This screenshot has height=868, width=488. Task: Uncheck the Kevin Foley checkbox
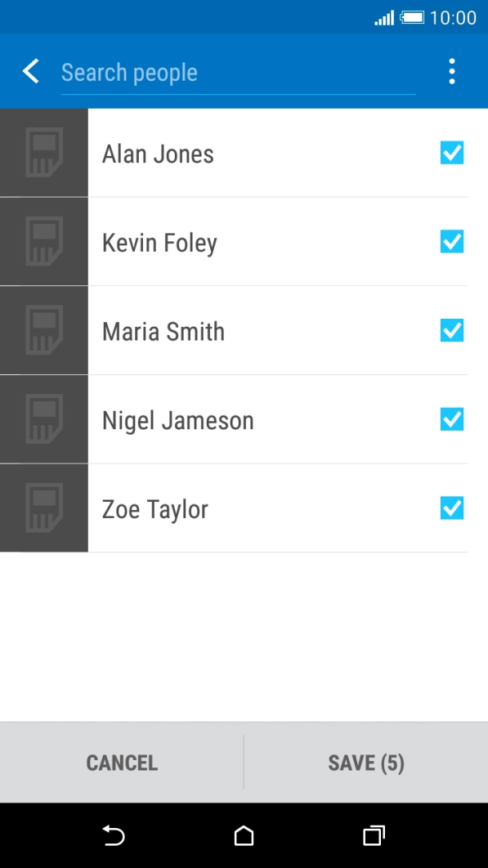452,241
